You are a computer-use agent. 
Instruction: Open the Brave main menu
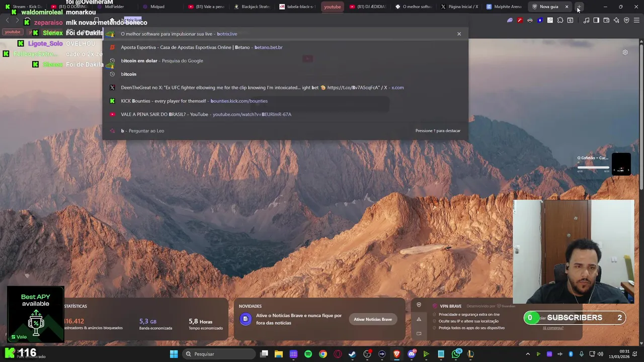tap(636, 20)
